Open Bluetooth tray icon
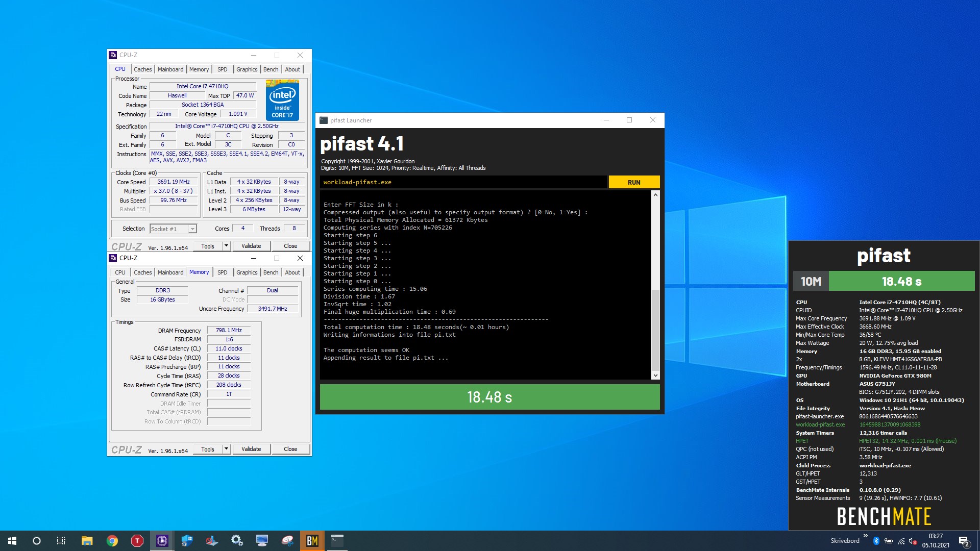This screenshot has height=551, width=980. click(876, 541)
